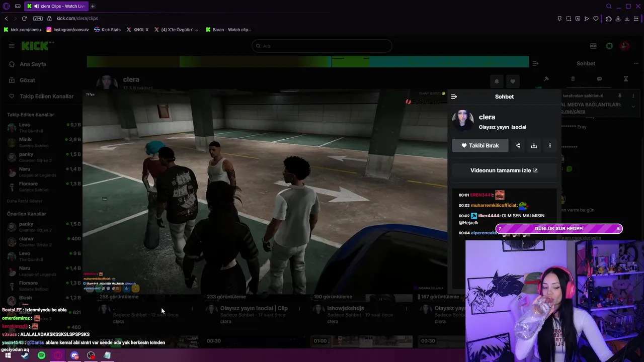Open the Opera main menu icon
This screenshot has height=362, width=644.
point(7,6)
